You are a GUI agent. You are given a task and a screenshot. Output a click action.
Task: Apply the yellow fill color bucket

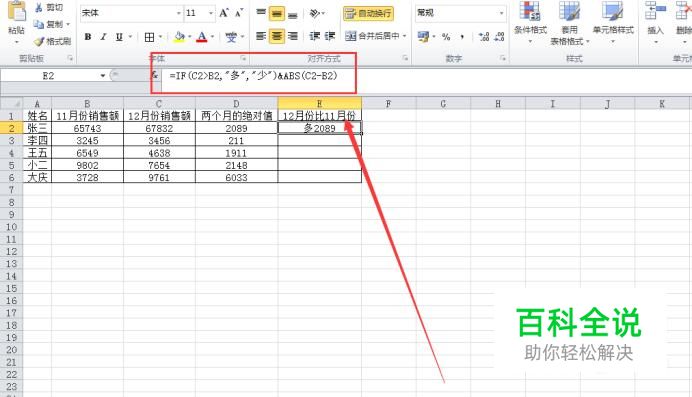(180, 37)
